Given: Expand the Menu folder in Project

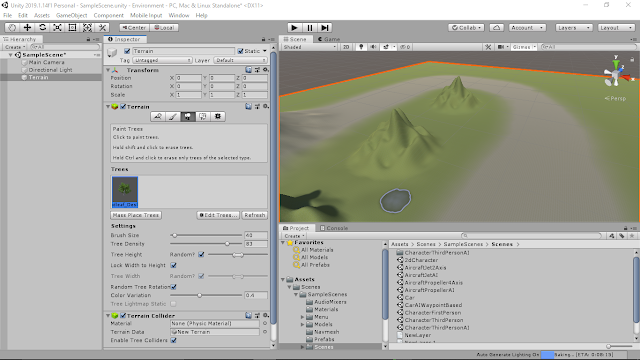Looking at the screenshot, I should coord(302,317).
